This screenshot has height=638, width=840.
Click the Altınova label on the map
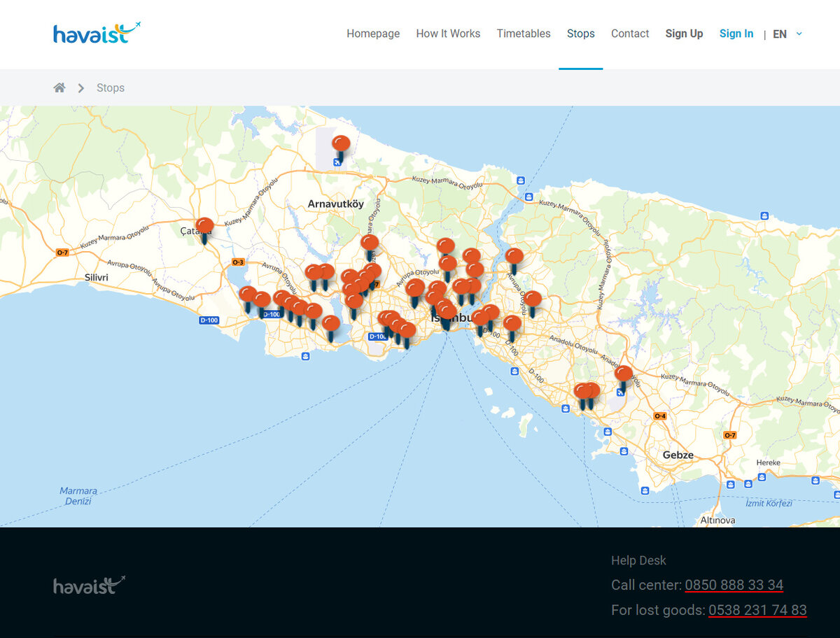(717, 520)
